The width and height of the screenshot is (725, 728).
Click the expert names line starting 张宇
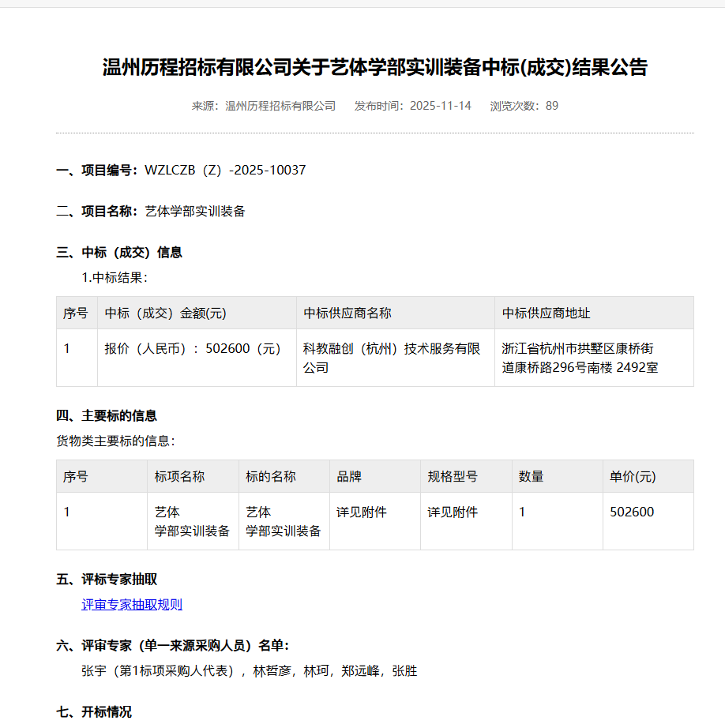[250, 671]
